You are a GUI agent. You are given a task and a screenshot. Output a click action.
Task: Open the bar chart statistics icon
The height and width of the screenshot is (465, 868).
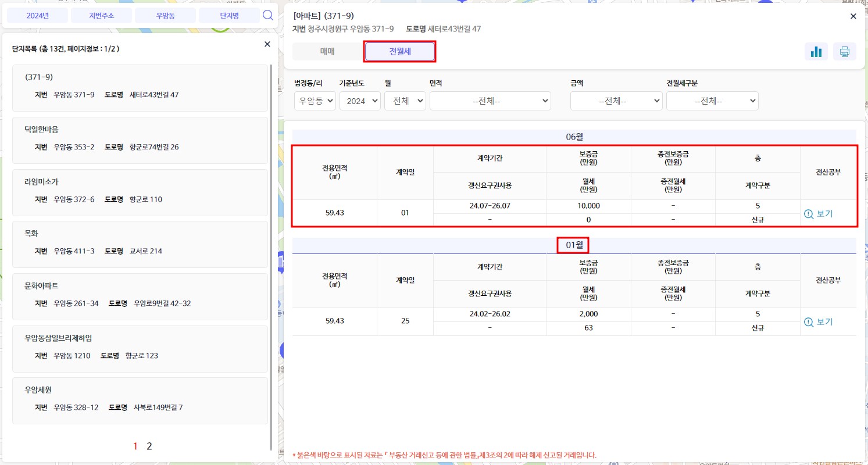(816, 51)
